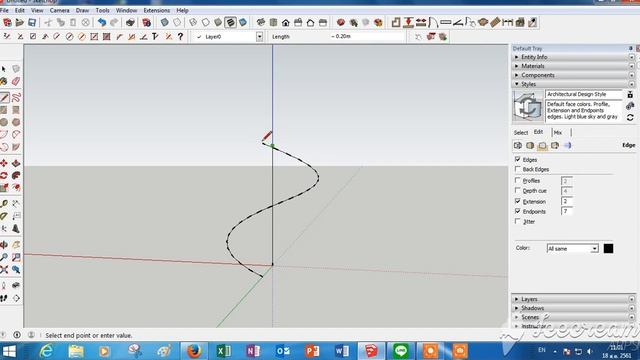Screen dimensions: 640x360
Task: Click the Extension value field
Action: pyautogui.click(x=567, y=201)
